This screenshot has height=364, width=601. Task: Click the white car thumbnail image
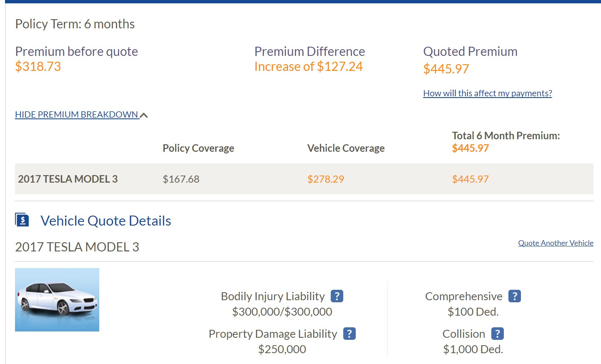click(57, 299)
